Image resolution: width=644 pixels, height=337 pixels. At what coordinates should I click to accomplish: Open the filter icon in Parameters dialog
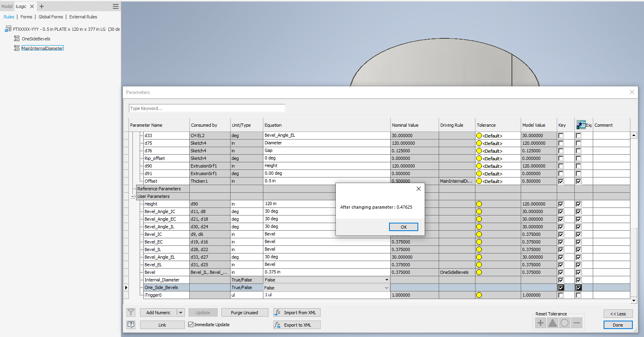(x=131, y=312)
